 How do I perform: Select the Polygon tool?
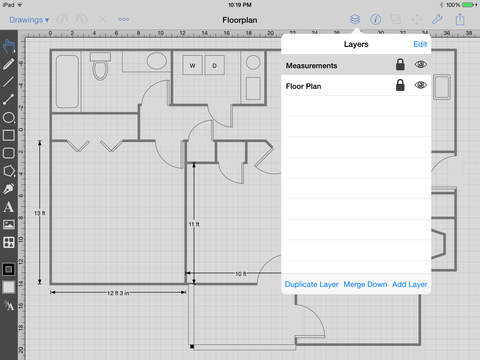pyautogui.click(x=9, y=171)
